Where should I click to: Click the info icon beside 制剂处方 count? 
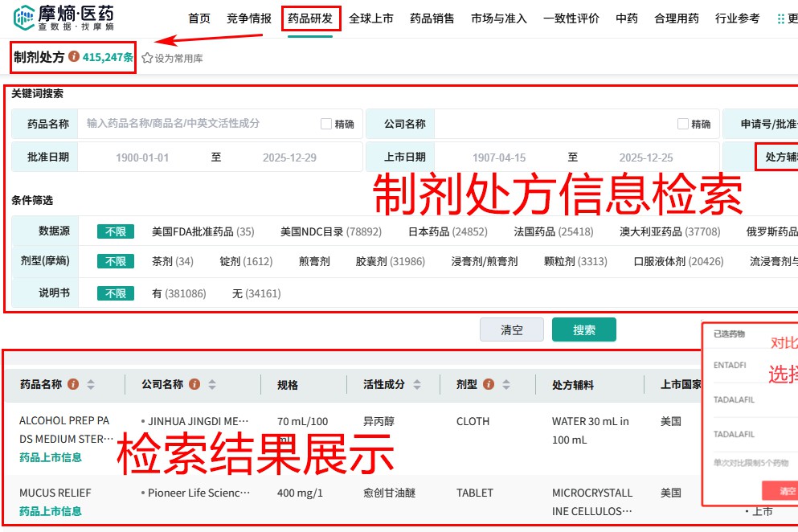(75, 57)
